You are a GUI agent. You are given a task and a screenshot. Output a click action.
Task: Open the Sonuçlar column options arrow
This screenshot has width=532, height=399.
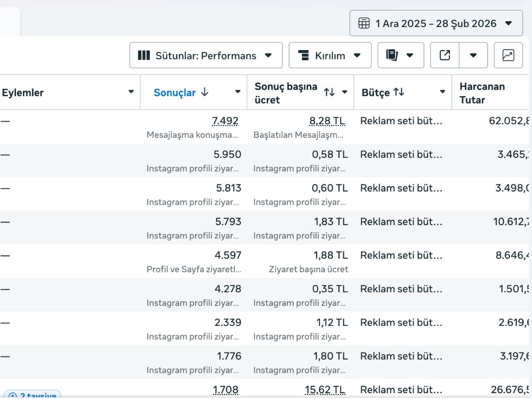click(238, 92)
